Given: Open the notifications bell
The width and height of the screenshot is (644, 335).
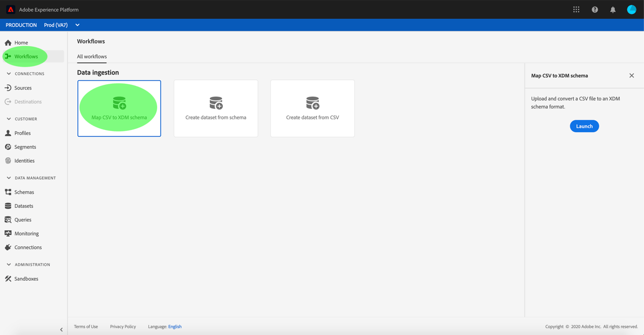Looking at the screenshot, I should (x=613, y=9).
